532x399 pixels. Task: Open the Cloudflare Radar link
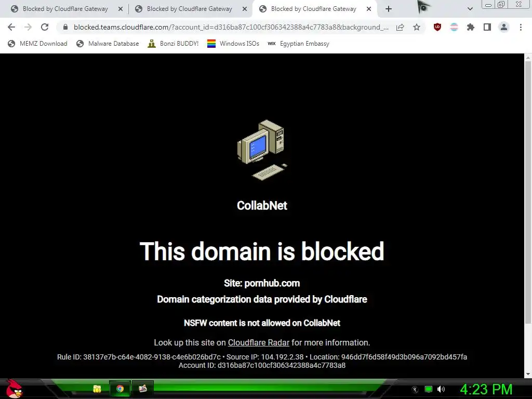coord(259,343)
